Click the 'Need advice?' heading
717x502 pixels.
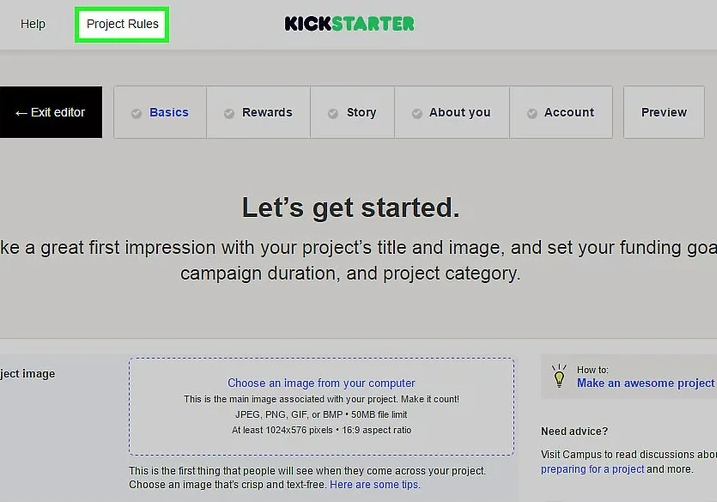[x=574, y=431]
